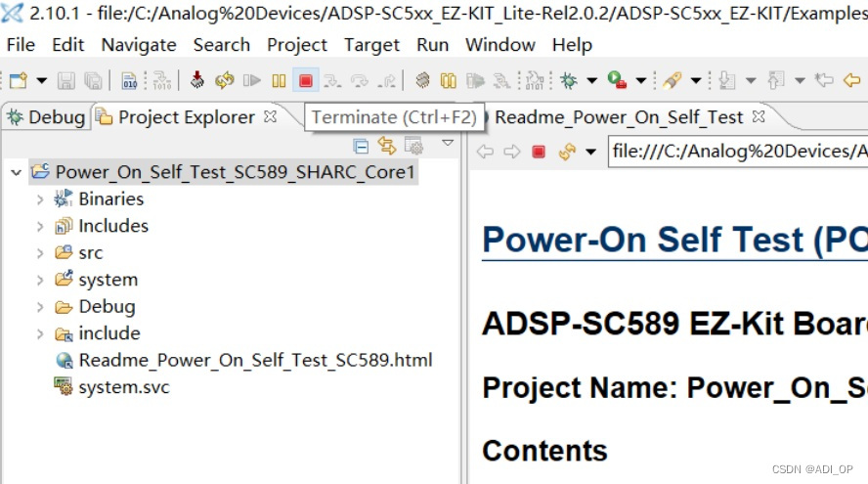Click the Save toolbar icon
Screen dimensions: 868x484
tap(65, 81)
